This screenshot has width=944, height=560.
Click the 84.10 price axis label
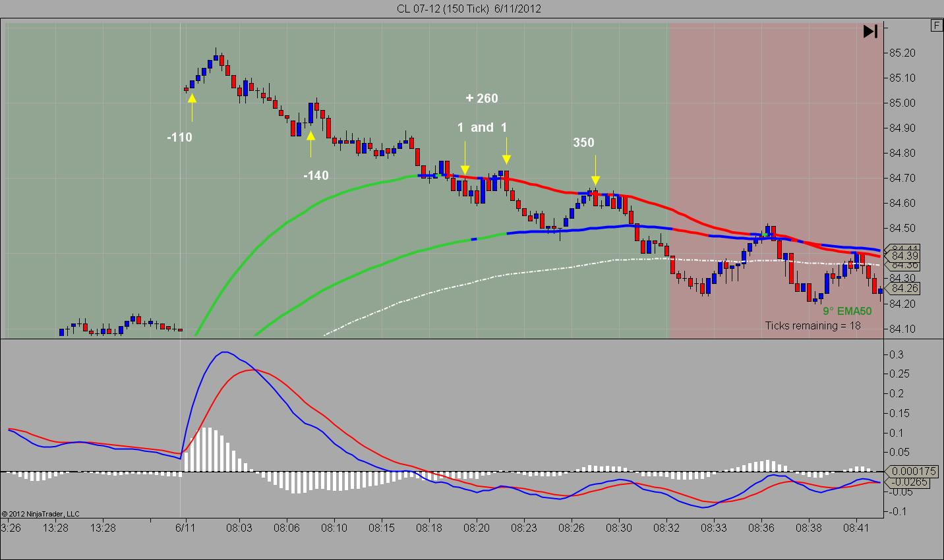click(903, 329)
